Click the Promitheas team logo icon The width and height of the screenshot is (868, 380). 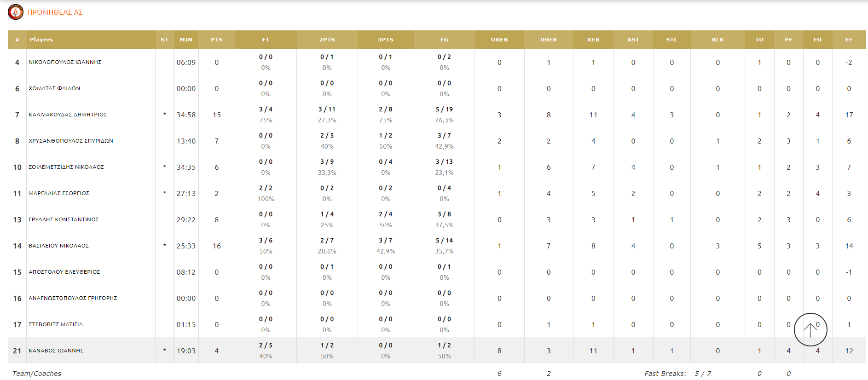pos(16,12)
